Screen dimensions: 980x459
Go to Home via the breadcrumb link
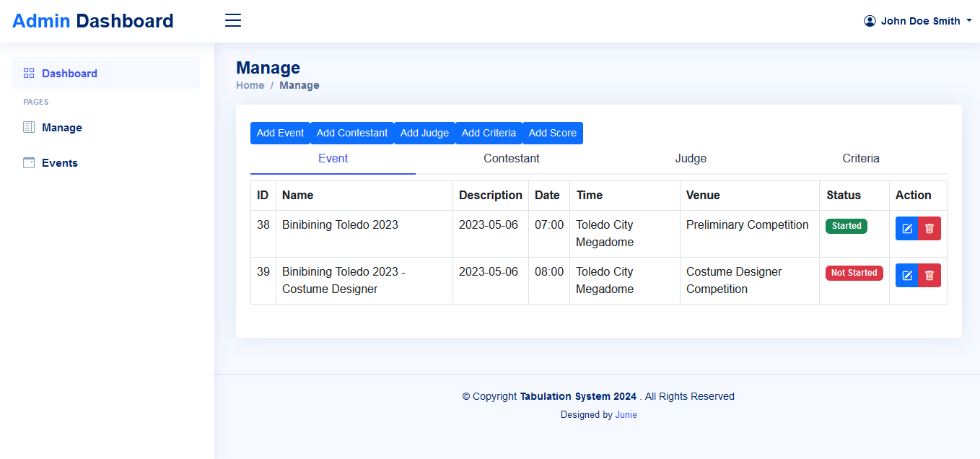pos(250,85)
